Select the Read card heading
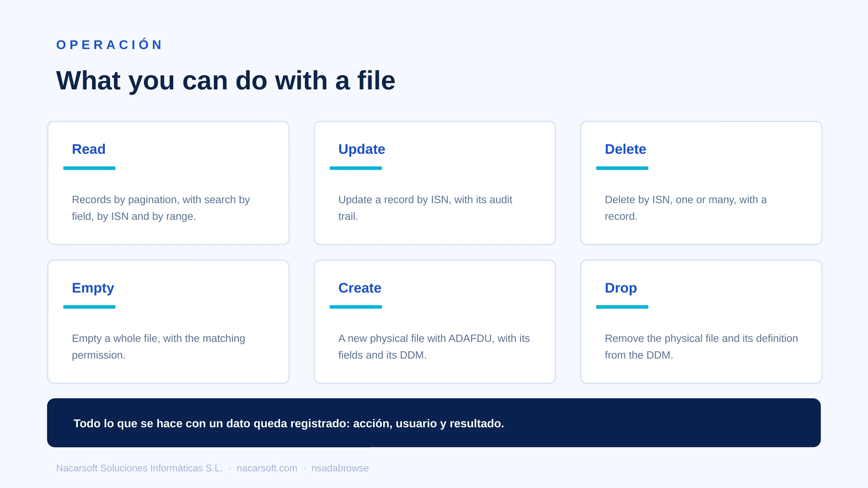The image size is (868, 488). tap(88, 149)
